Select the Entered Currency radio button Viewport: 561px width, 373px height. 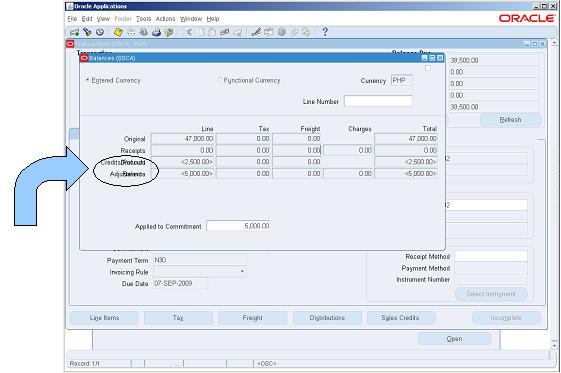coord(87,80)
